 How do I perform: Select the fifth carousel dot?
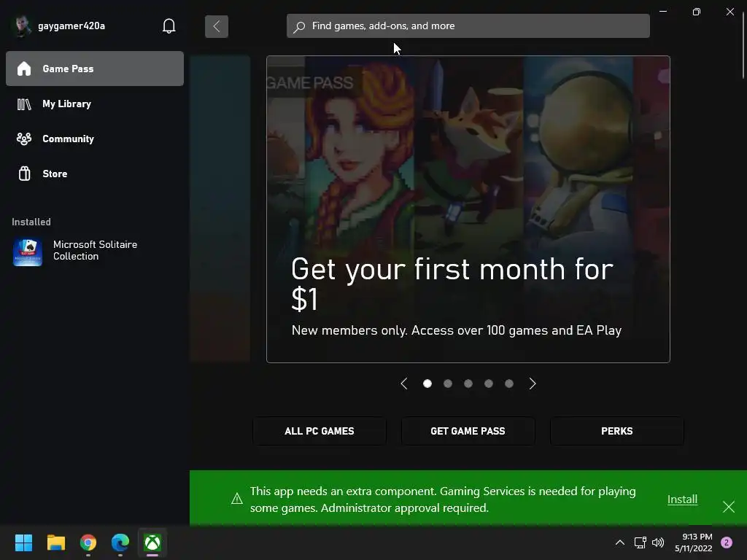tap(509, 384)
